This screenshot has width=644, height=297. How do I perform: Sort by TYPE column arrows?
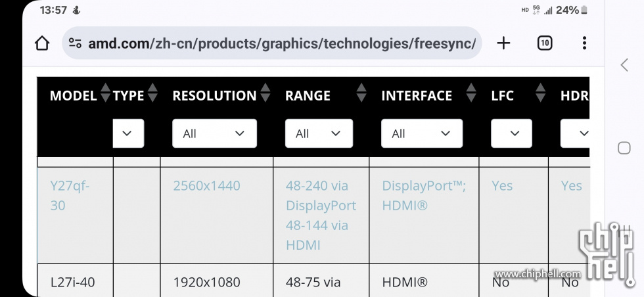coord(152,93)
